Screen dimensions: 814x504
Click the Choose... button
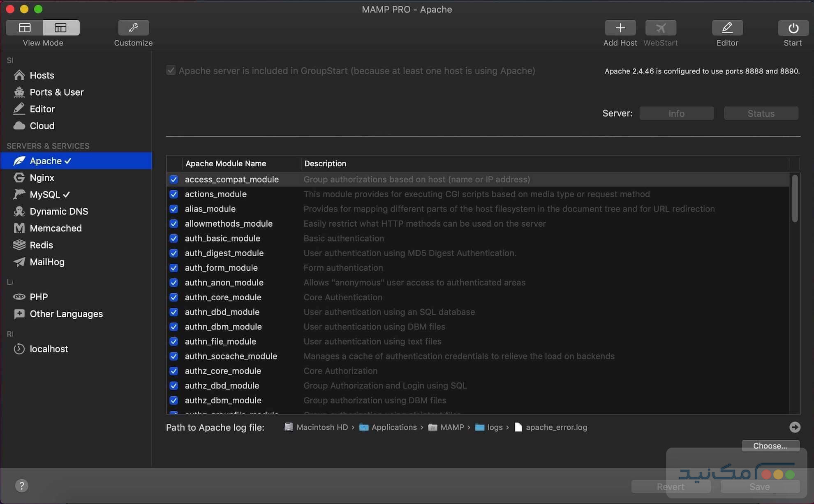770,446
